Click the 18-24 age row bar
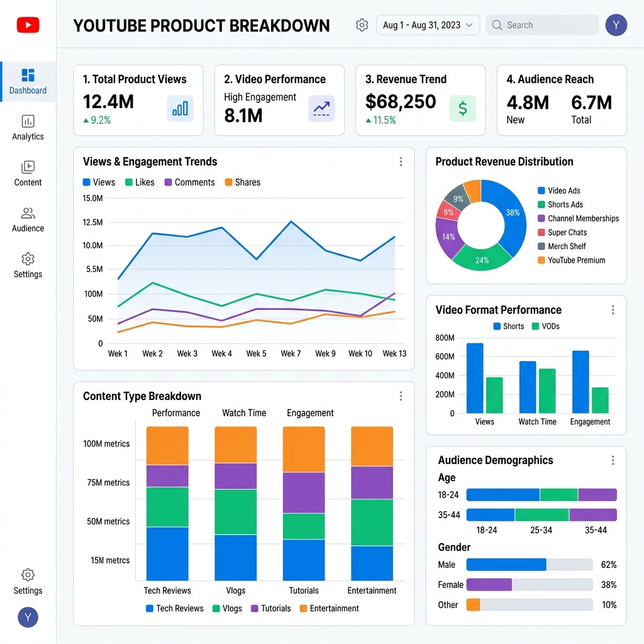Screen dimensions: 644x644 (541, 495)
